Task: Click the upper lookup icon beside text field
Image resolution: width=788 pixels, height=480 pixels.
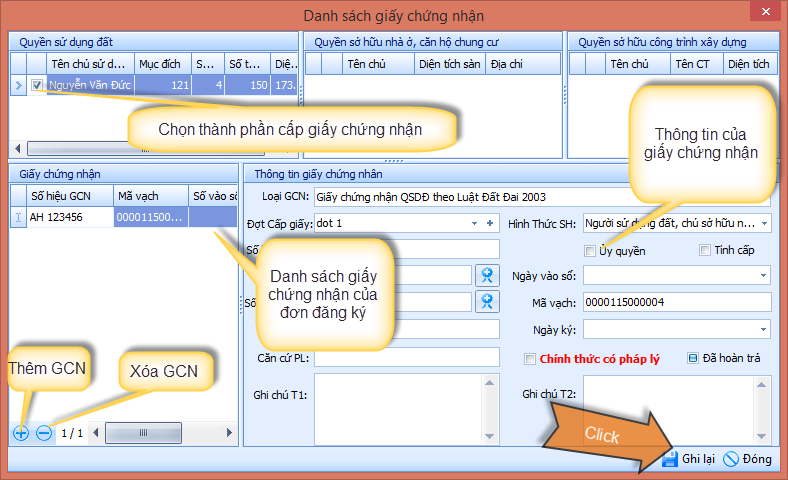Action: point(487,275)
